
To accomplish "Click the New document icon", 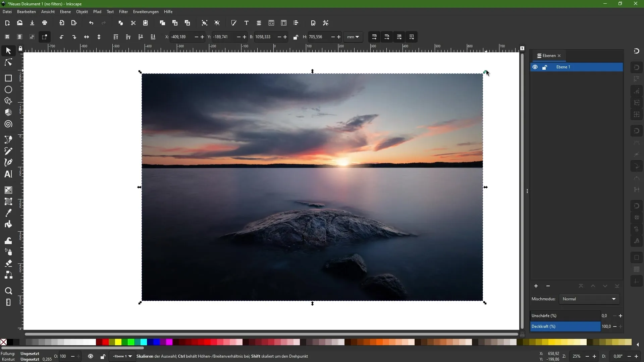I will 7,23.
